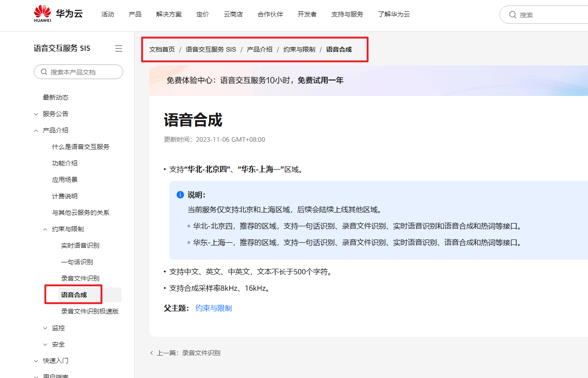Click the blue info icon beside 说明
This screenshot has height=378, width=588.
180,195
